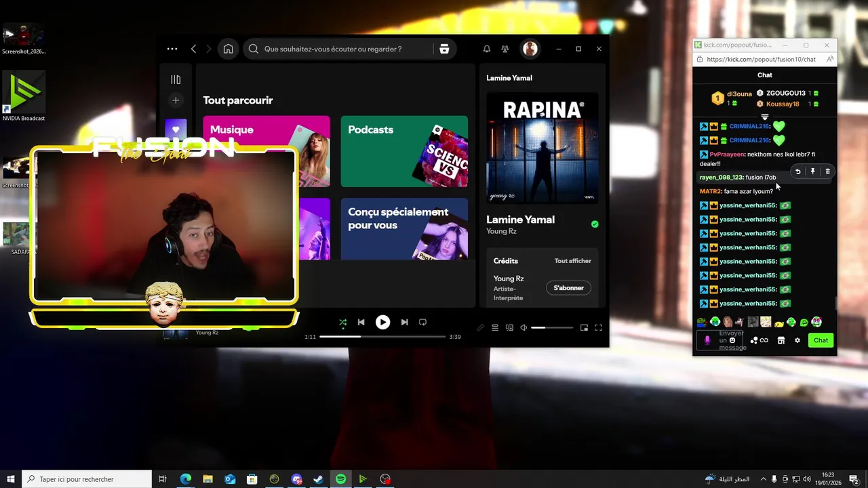Open the Browse icon in search bar
The image size is (868, 488).
pos(444,49)
